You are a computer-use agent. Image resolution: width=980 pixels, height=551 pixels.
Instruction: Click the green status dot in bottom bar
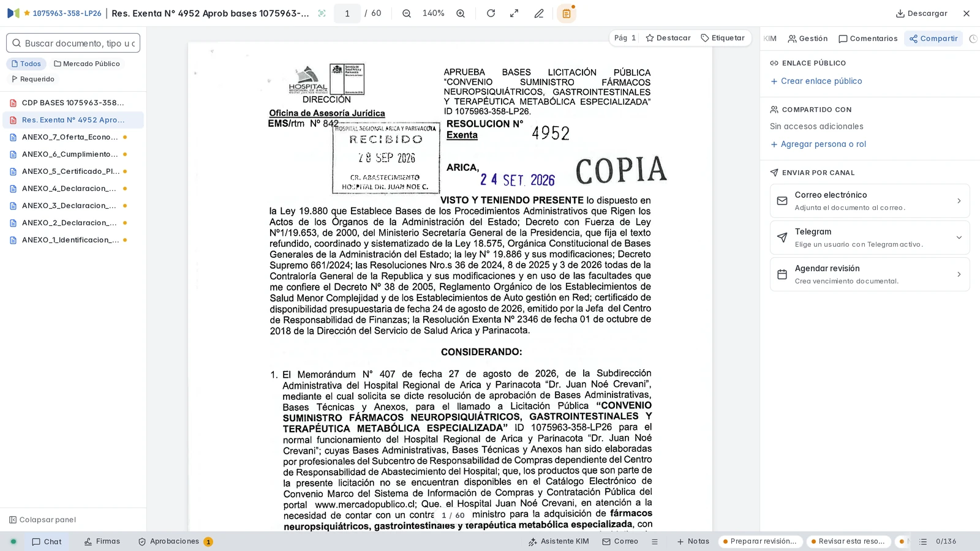click(13, 542)
